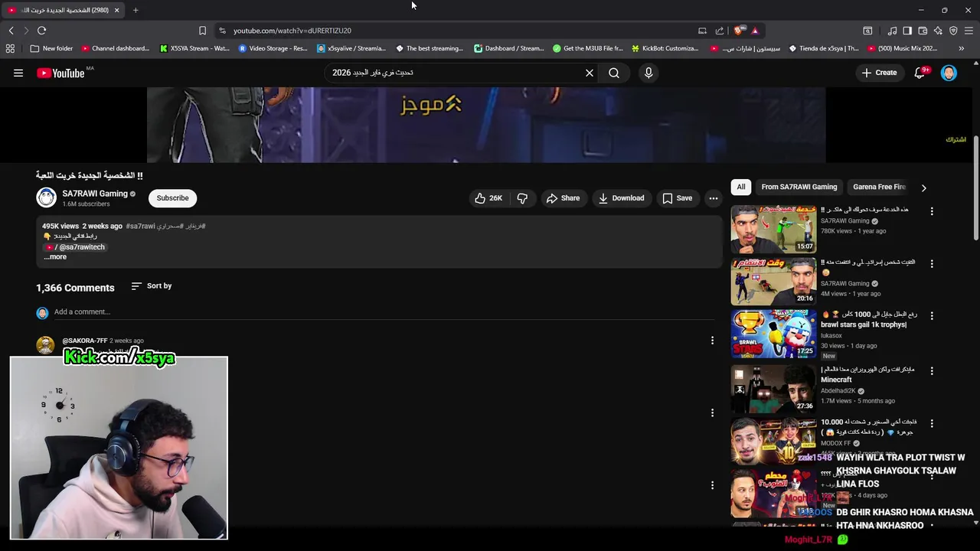
Task: Run search with the magnifier button
Action: pos(614,73)
